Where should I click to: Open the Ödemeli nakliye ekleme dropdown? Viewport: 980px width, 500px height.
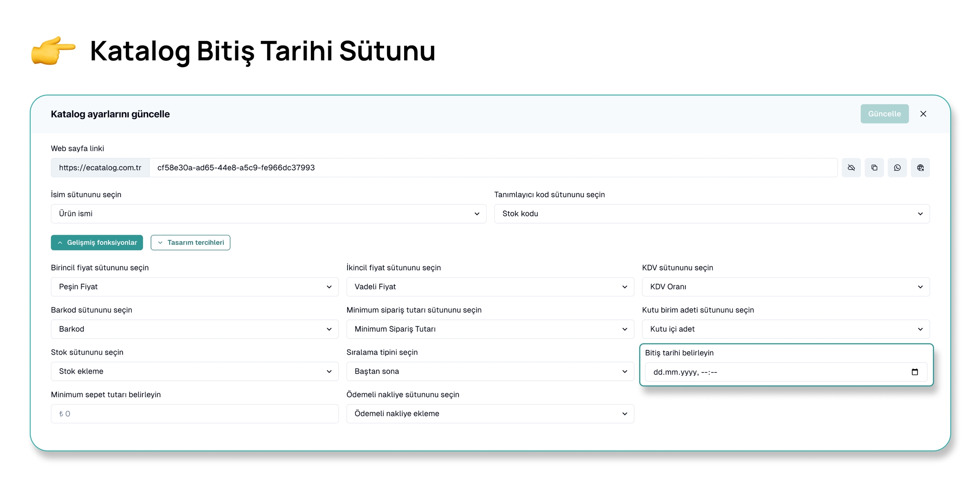[x=490, y=414]
